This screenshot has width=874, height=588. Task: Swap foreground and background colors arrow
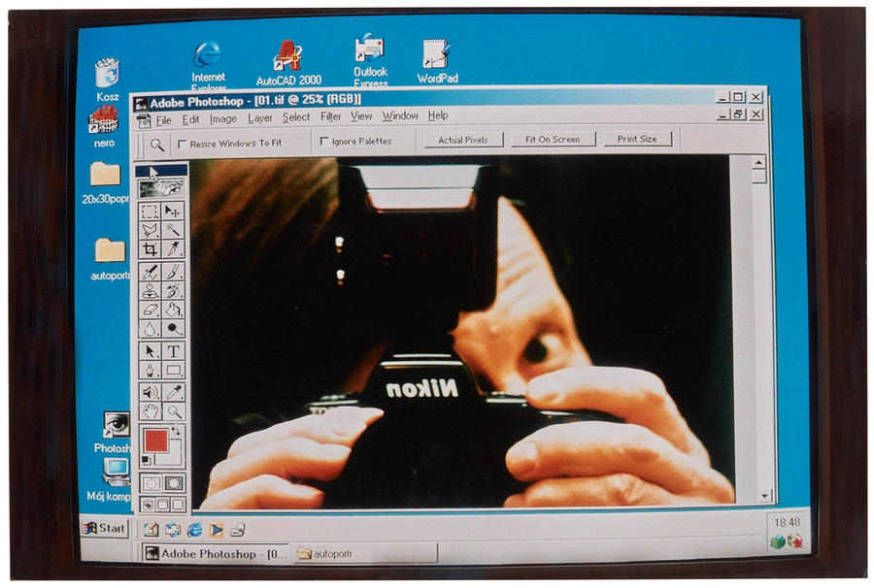tap(176, 431)
